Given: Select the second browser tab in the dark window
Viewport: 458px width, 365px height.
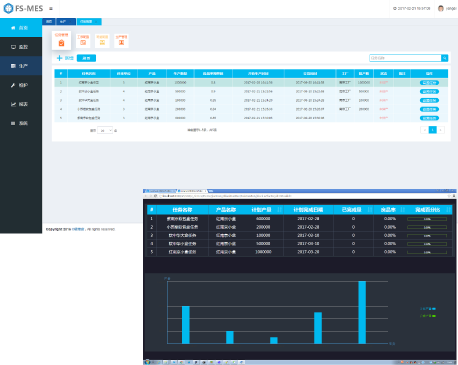Looking at the screenshot, I should coord(191,191).
